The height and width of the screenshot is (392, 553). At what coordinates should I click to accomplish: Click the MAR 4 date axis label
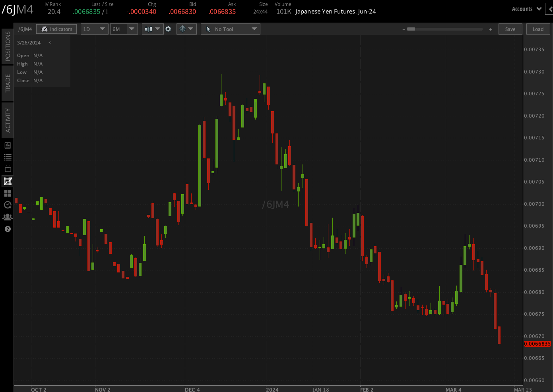click(x=454, y=389)
